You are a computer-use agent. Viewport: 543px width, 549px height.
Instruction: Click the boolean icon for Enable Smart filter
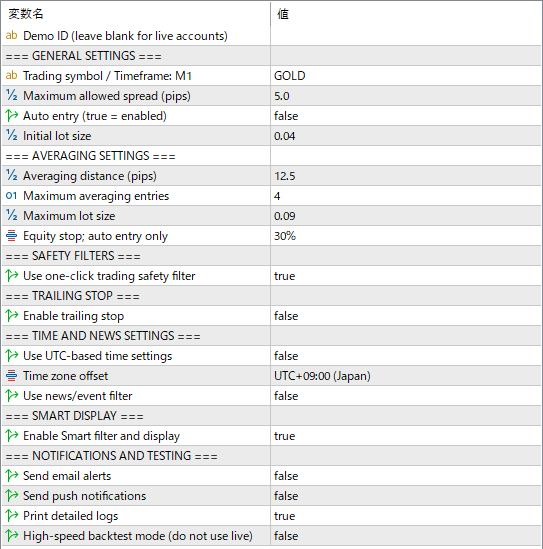tap(12, 436)
